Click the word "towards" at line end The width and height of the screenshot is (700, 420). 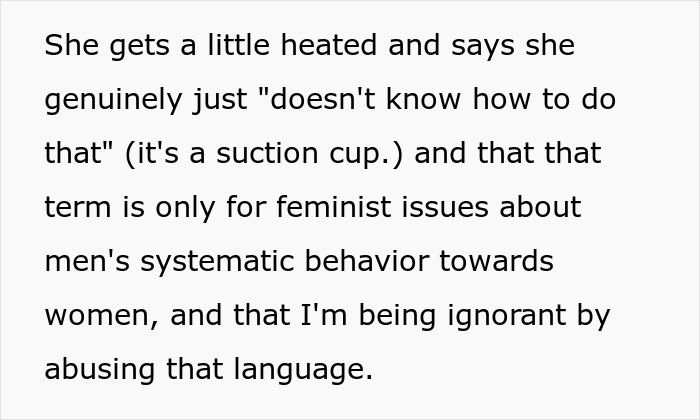pos(496,261)
